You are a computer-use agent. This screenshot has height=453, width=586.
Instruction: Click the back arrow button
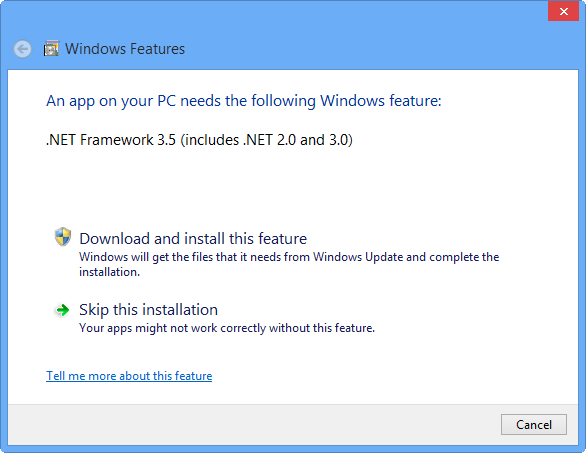[x=22, y=49]
